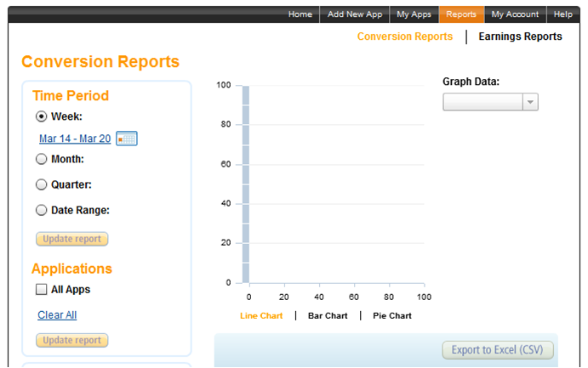
Task: Select the Week radio button
Action: (41, 116)
